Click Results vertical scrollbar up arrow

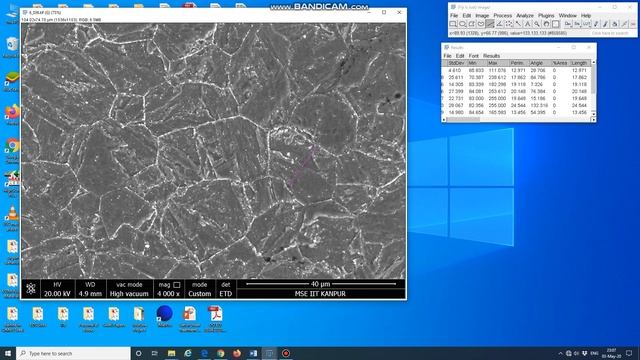tap(593, 62)
